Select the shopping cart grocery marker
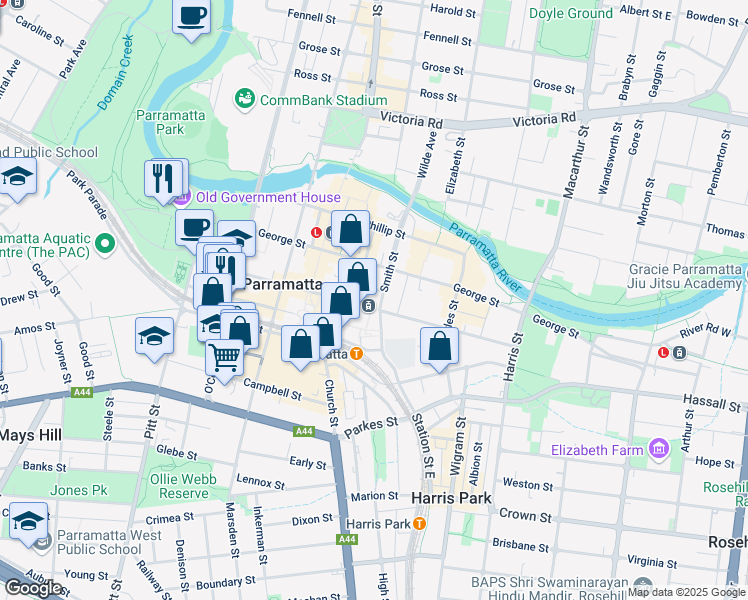The image size is (748, 600). 225,359
